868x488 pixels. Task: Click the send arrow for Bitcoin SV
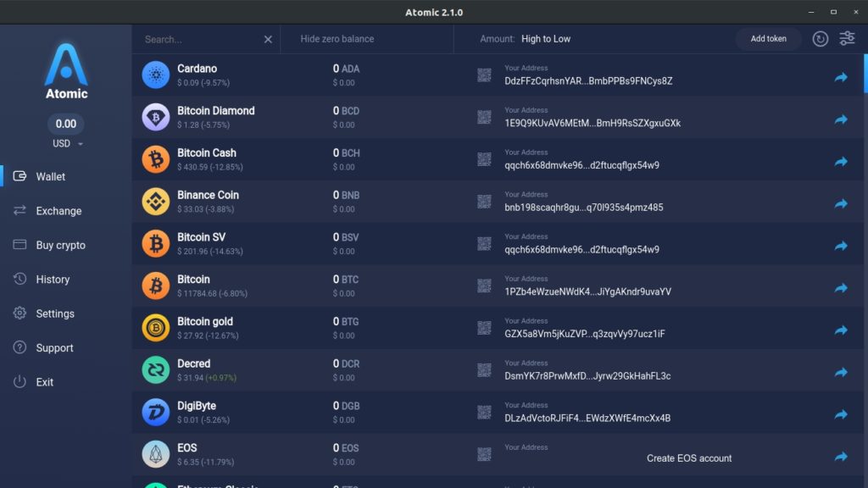click(x=841, y=246)
